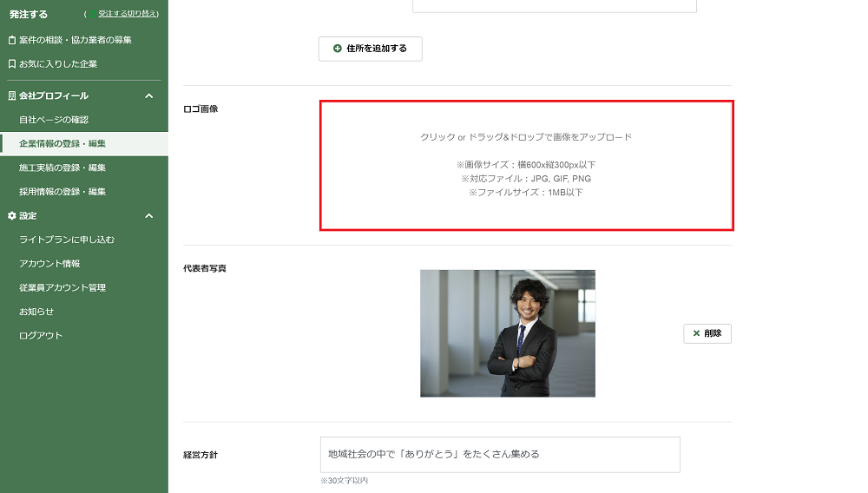Click the 経営方針 text input field
Image resolution: width=868 pixels, height=493 pixels.
(499, 454)
